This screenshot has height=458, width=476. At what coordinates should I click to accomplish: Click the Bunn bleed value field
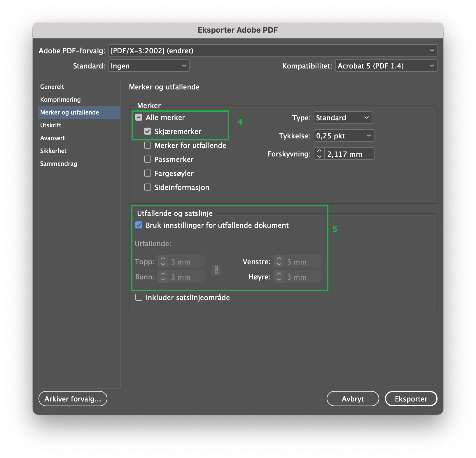click(x=186, y=277)
